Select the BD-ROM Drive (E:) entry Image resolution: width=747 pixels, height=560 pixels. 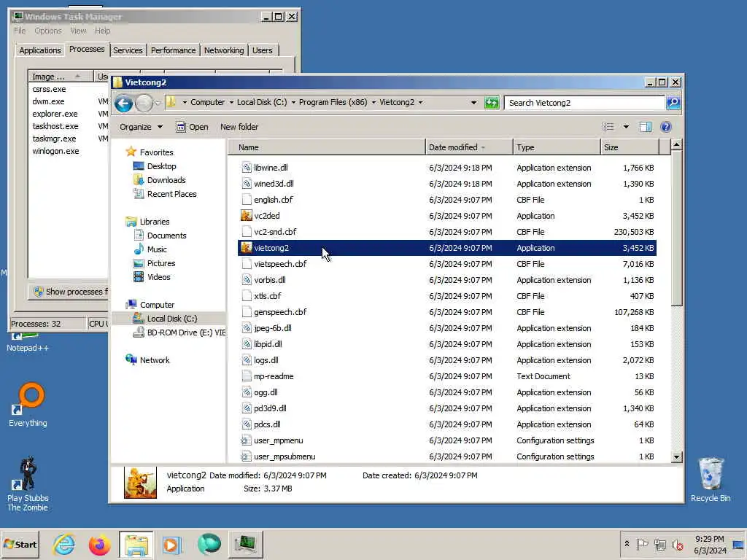pyautogui.click(x=179, y=332)
